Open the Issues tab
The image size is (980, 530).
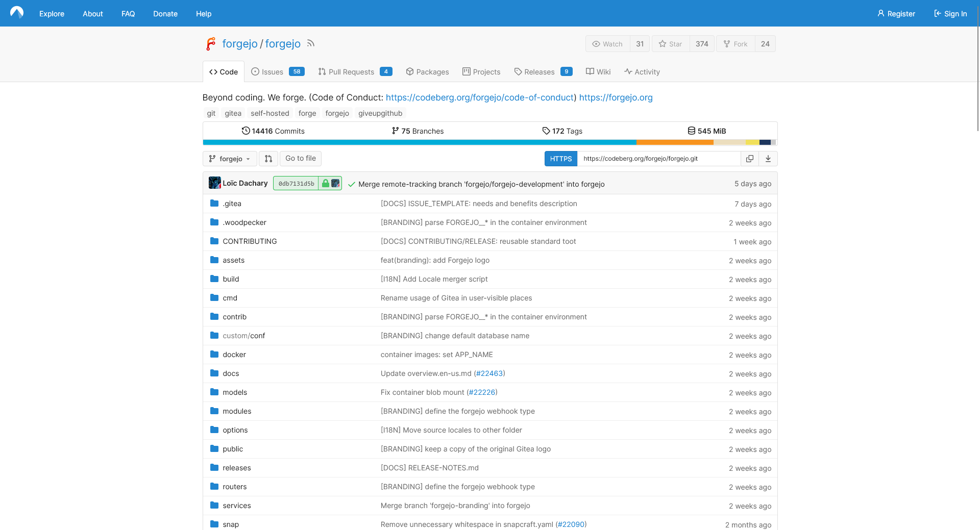[278, 72]
